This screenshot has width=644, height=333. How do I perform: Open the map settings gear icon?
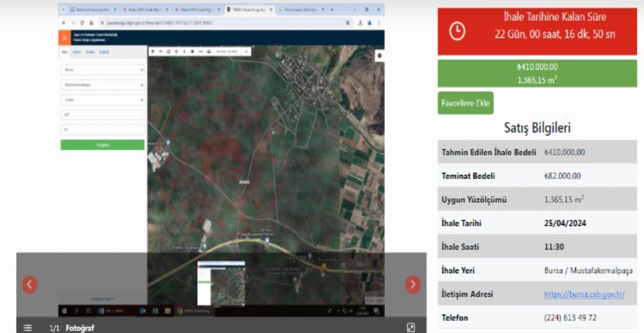coord(379,56)
